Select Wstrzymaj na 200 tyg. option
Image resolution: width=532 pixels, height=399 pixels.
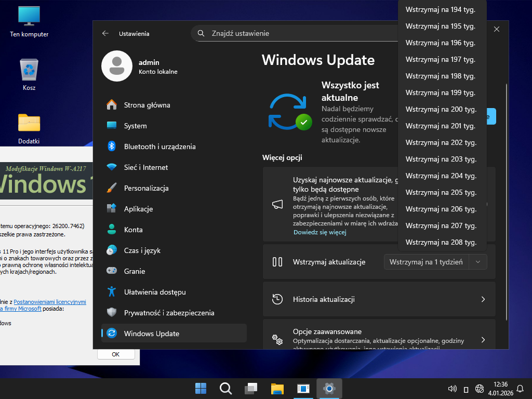441,109
